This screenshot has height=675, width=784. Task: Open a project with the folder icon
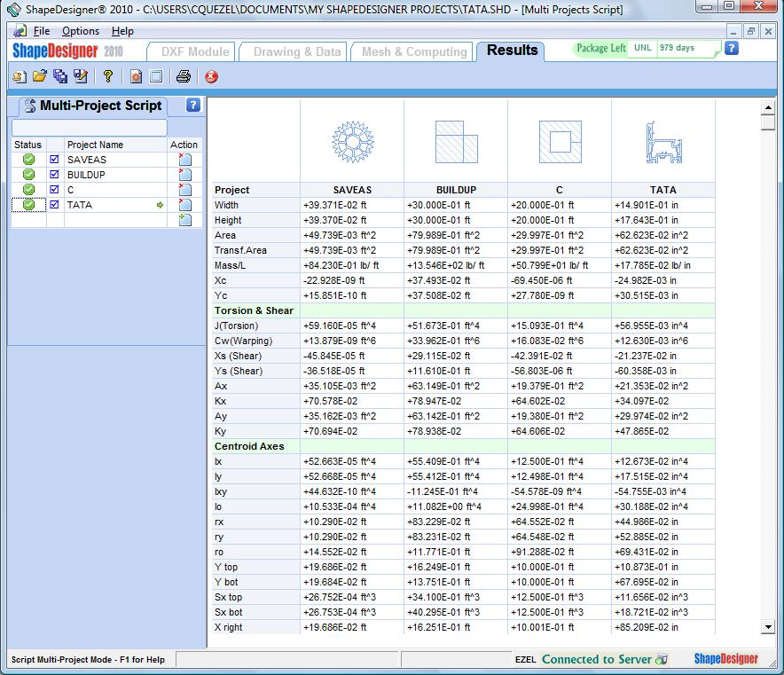[40, 76]
